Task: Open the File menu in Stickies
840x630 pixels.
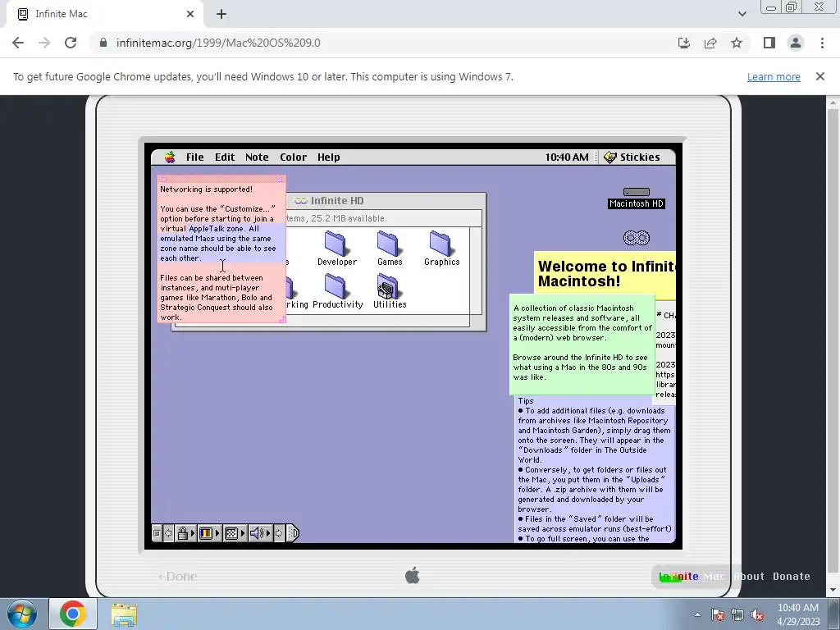Action: (x=194, y=157)
